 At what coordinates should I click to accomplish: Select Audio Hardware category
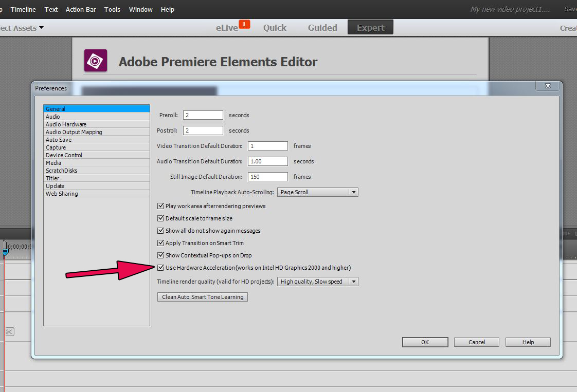(x=96, y=124)
